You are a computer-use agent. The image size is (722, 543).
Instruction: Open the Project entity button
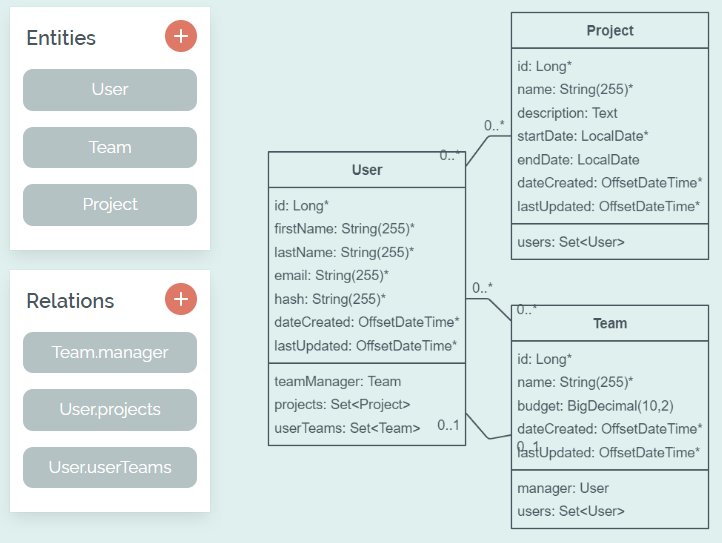click(x=110, y=204)
